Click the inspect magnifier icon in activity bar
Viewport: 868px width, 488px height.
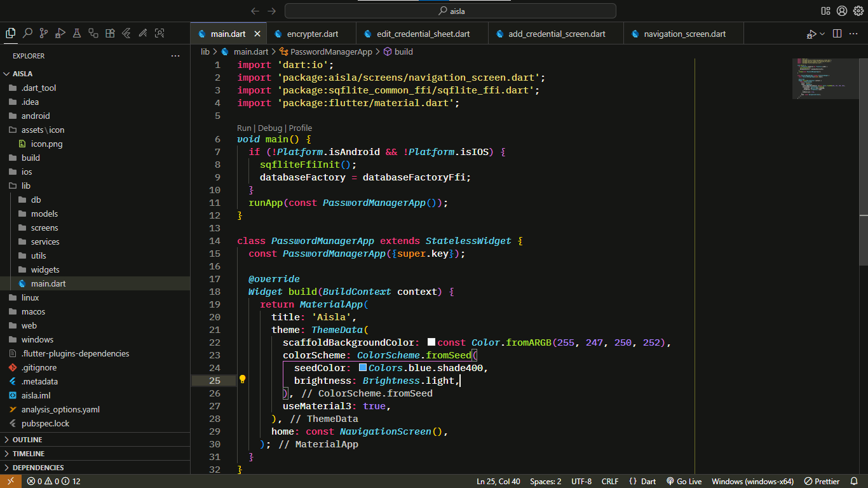pyautogui.click(x=159, y=33)
